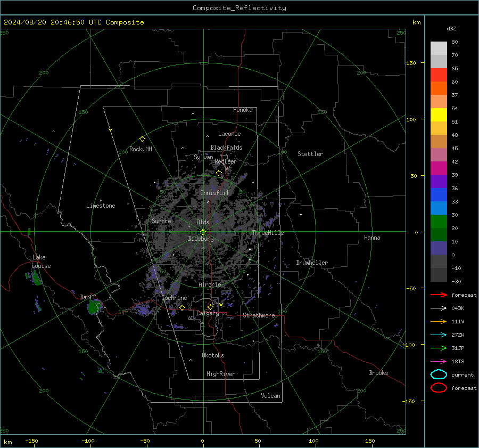This screenshot has height=448, width=479.
Task: Click the yellow diamond radar site at Didsbury
Action: click(203, 232)
